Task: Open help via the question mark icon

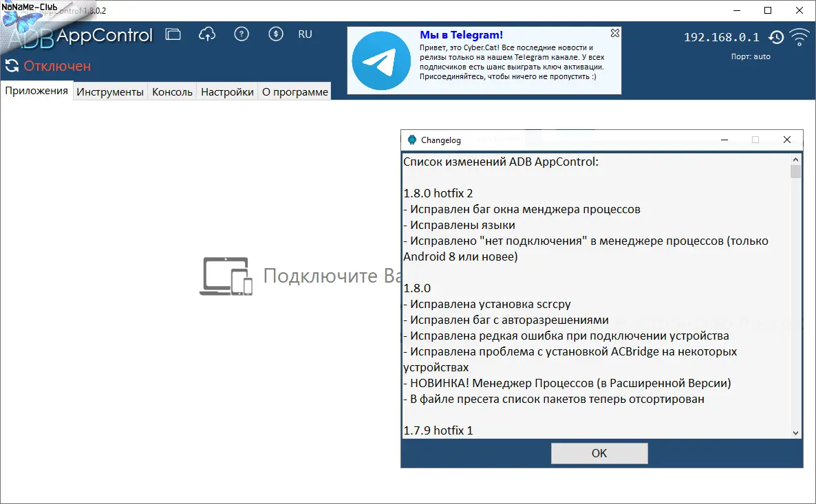Action: [x=241, y=34]
